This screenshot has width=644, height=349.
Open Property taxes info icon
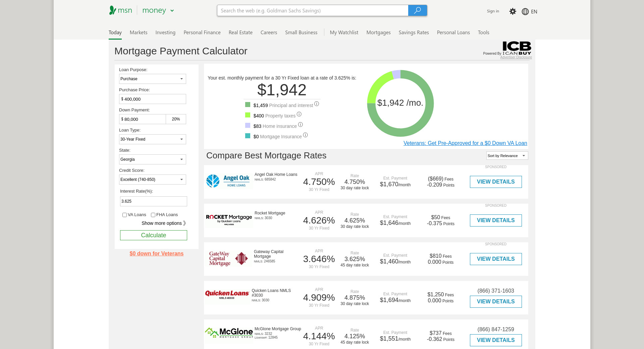[299, 114]
